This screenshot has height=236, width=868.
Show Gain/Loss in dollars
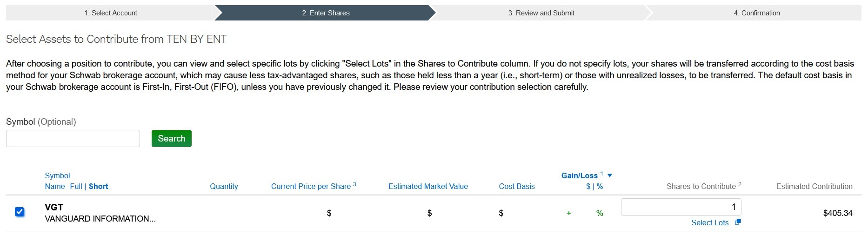pos(588,186)
